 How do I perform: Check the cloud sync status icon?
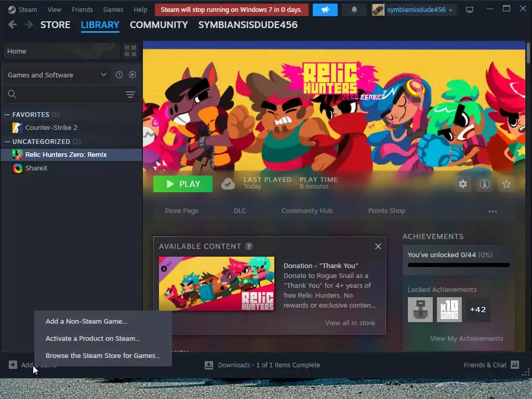pos(228,184)
